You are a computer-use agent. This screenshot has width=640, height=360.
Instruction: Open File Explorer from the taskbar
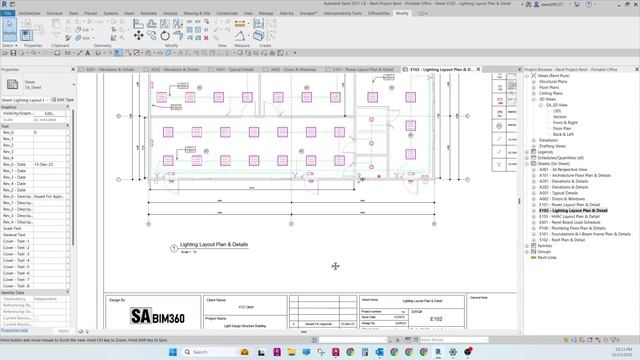[291, 352]
